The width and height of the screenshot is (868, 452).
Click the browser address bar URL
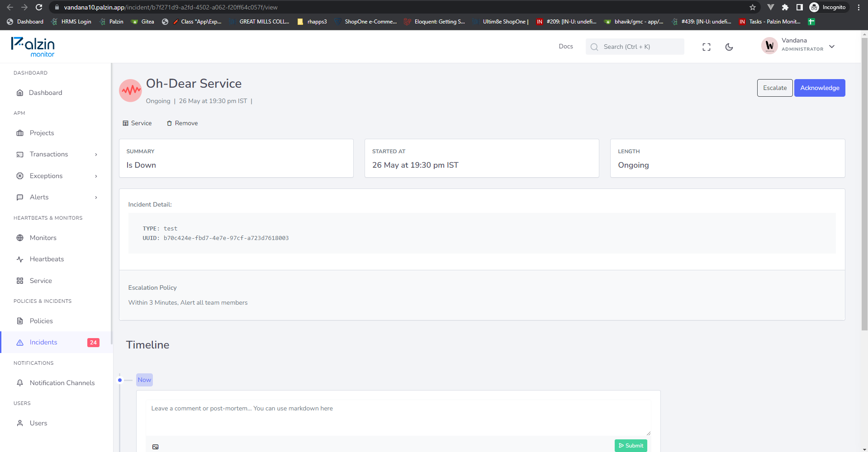(171, 7)
